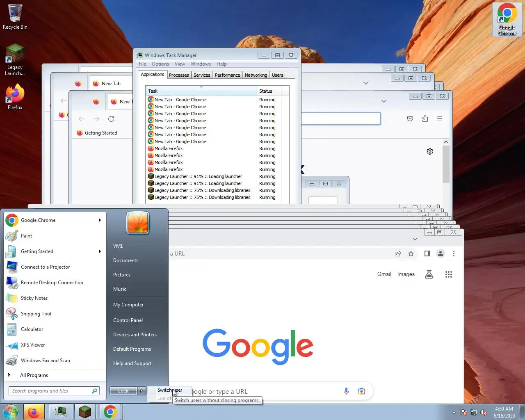Open Task Manager File menu
The image size is (525, 420).
pyautogui.click(x=142, y=64)
